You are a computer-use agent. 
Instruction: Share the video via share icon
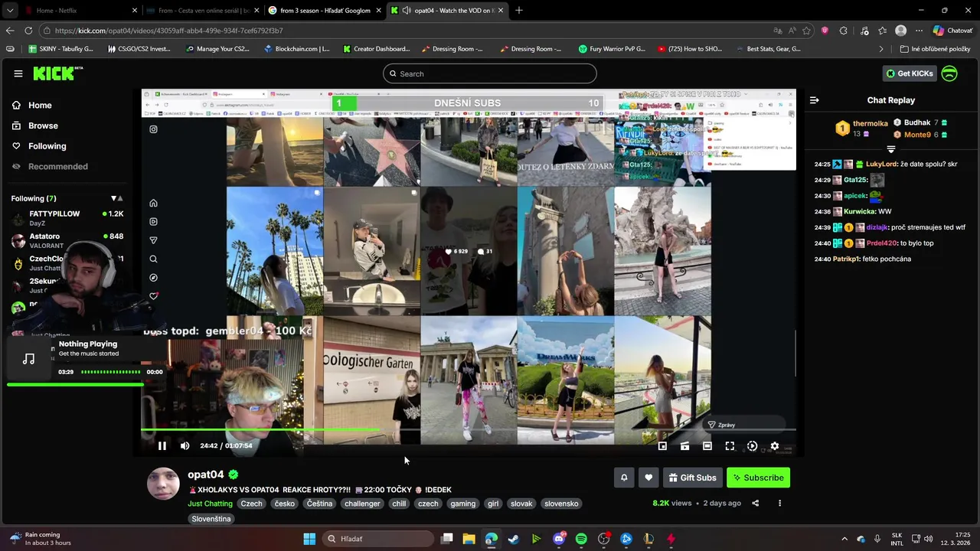(x=756, y=504)
